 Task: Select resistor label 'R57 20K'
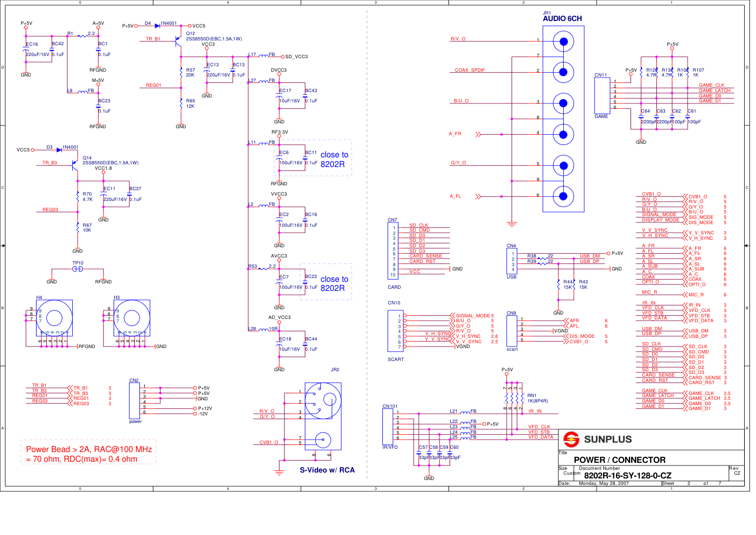tap(191, 73)
